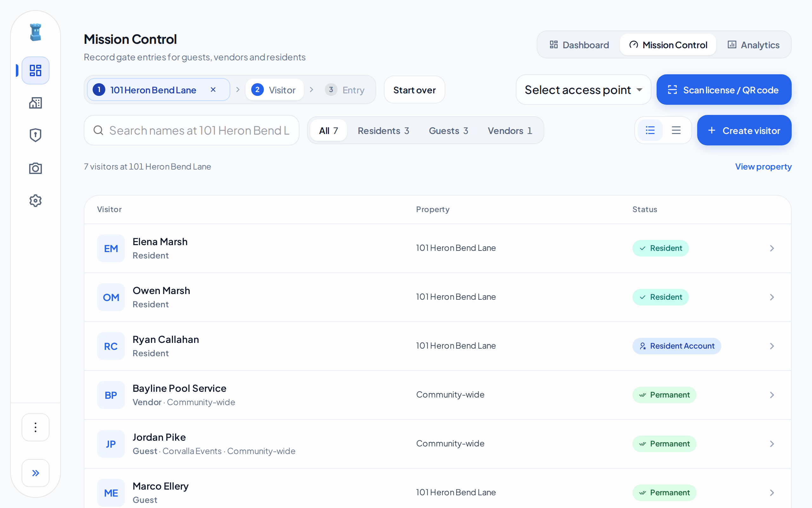The image size is (812, 508).
Task: Open Owen Marsh row chevron
Action: 772,297
